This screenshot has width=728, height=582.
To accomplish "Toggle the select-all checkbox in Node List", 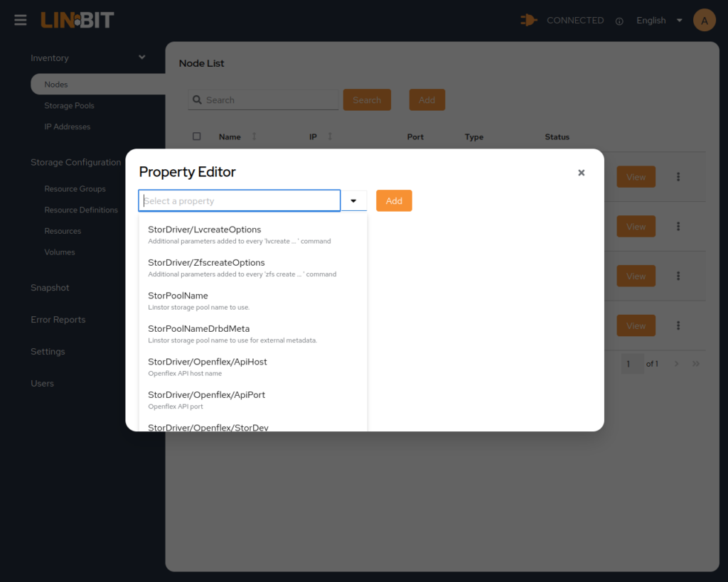I will [197, 136].
